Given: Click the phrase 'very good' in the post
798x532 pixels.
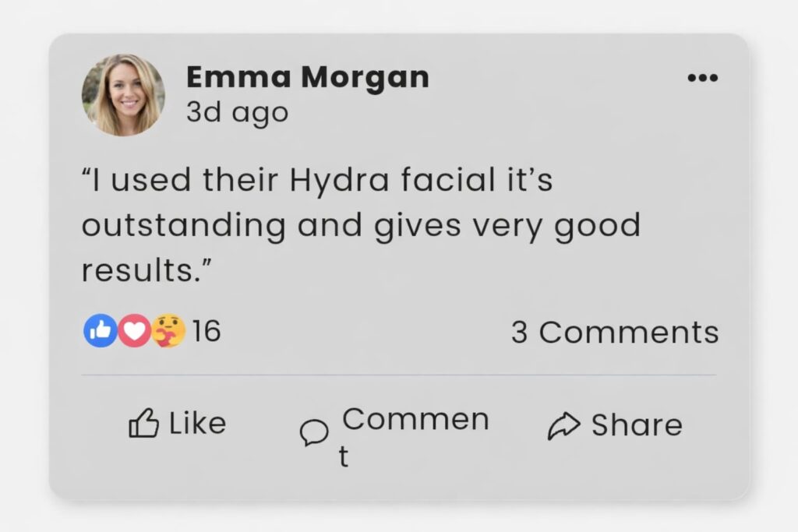Looking at the screenshot, I should [556, 226].
